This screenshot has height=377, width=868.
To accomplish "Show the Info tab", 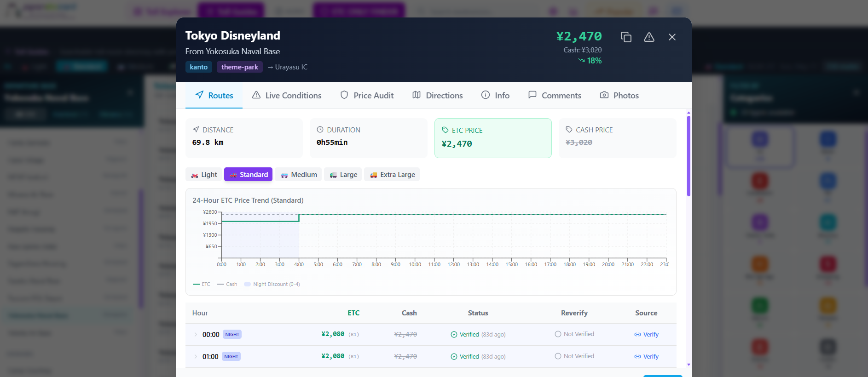I will pyautogui.click(x=495, y=95).
